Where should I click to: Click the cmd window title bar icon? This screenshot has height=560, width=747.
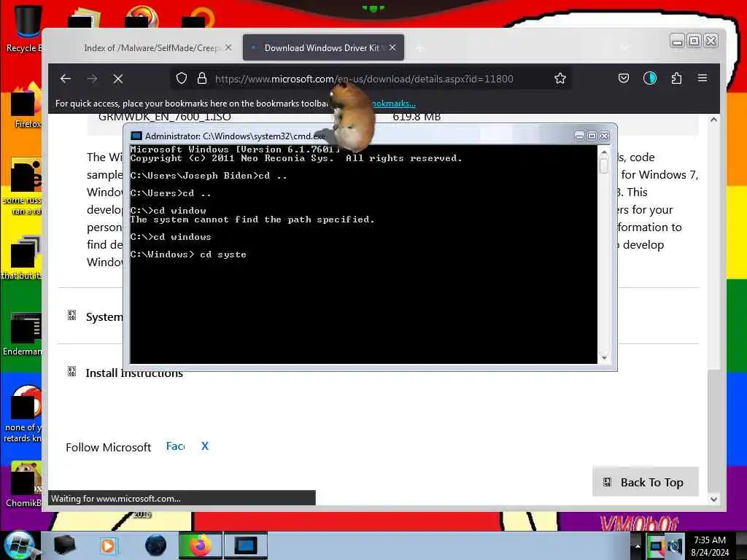pos(136,136)
